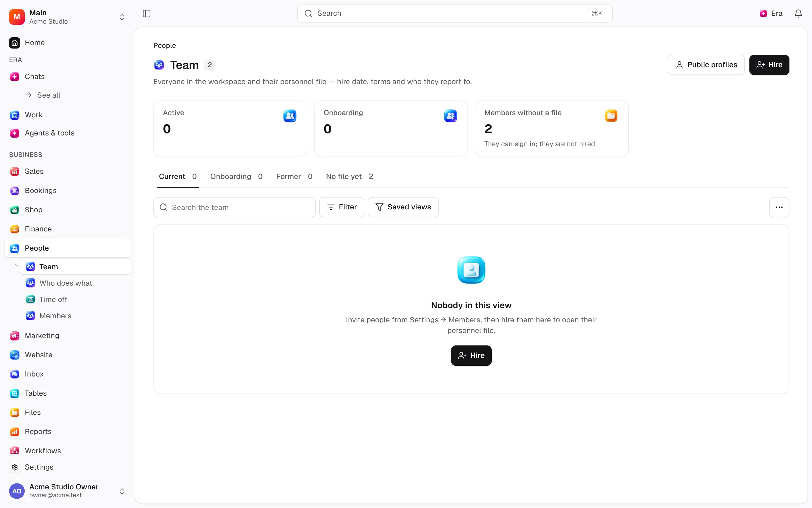Select Team in the People submenu

(x=76, y=267)
